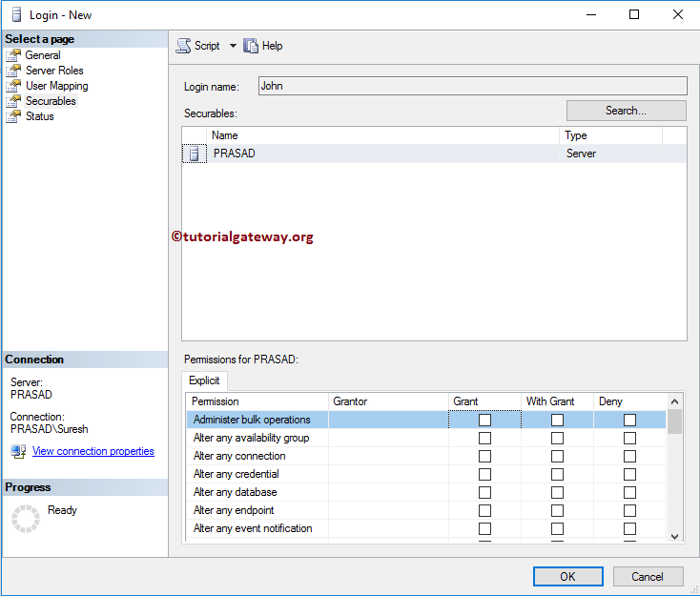
Task: Click the General page icon
Action: click(13, 55)
